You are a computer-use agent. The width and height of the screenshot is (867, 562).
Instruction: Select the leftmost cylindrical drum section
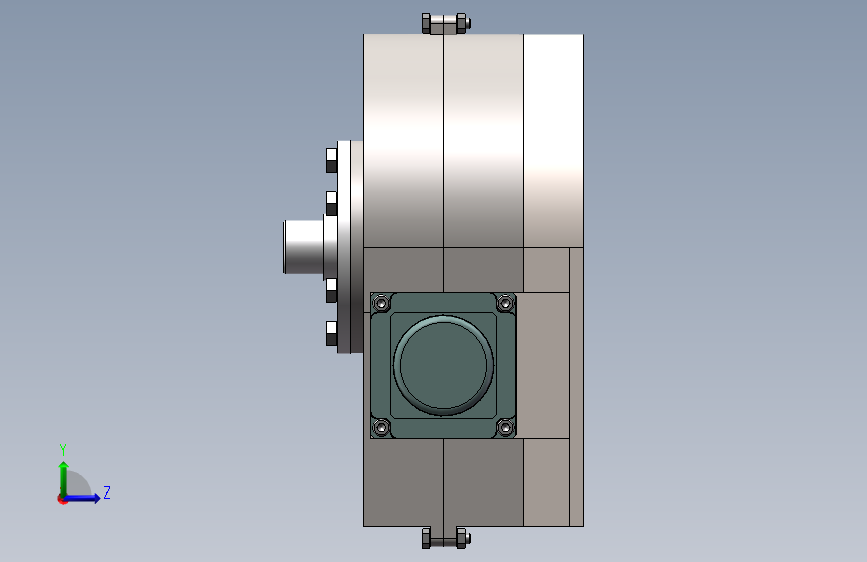[x=403, y=140]
